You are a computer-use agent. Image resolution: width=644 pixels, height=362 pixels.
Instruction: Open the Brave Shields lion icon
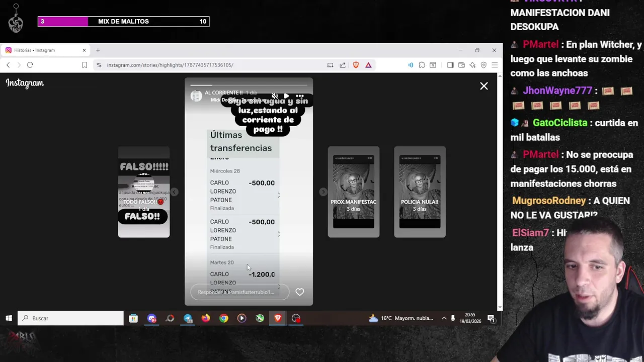(x=356, y=65)
